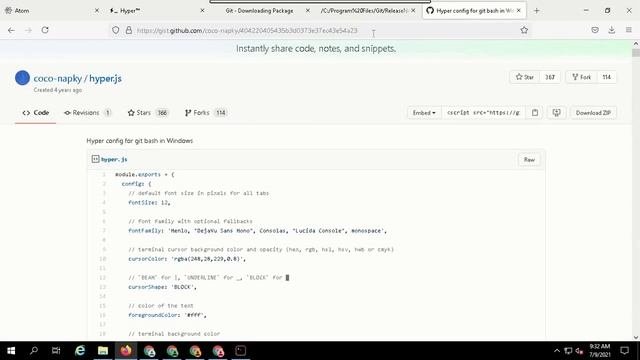
Task: Click the page vertical scrollbar thumb
Action: click(x=636, y=53)
